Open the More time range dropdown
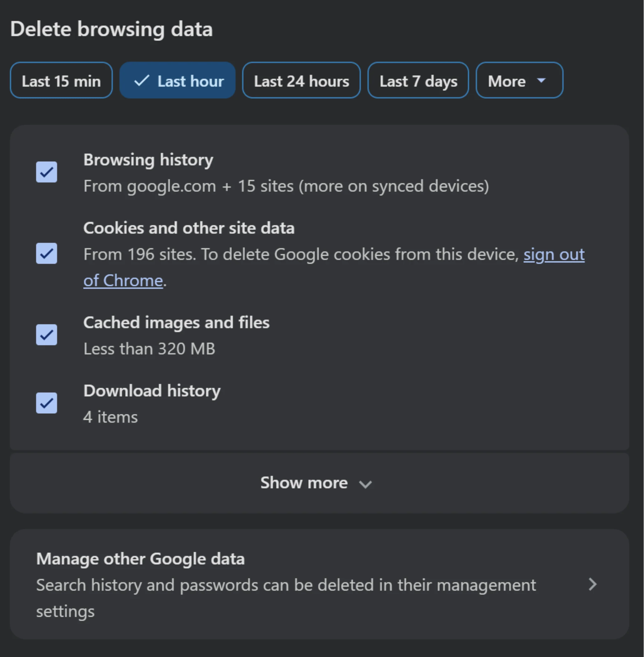This screenshot has width=644, height=657. point(519,80)
